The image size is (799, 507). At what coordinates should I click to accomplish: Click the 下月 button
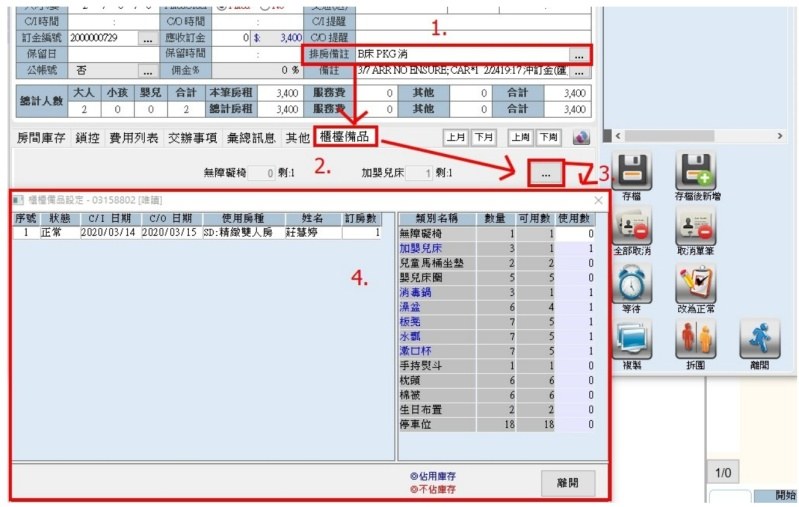pos(483,137)
